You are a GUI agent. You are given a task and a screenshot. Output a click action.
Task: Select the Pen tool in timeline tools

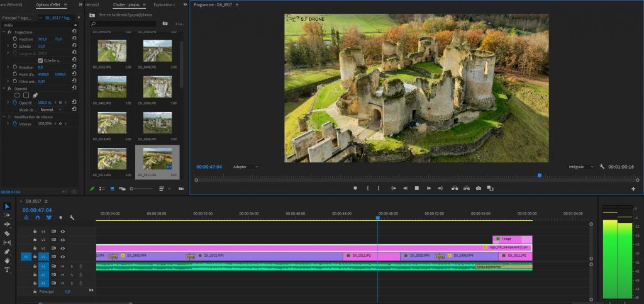tap(7, 251)
